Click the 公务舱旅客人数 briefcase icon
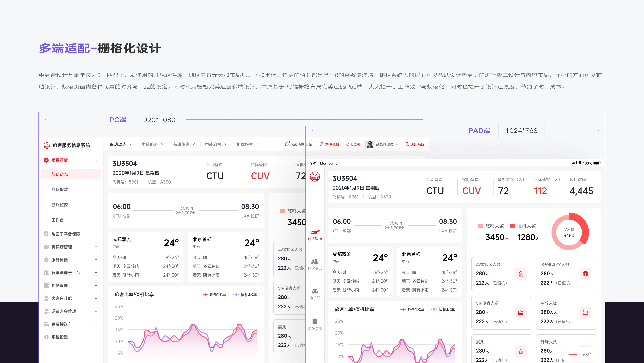The image size is (644, 363). click(x=585, y=274)
